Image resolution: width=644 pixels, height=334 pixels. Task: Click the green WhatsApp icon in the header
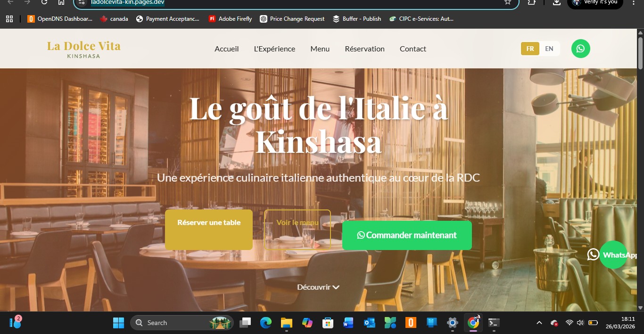[580, 49]
